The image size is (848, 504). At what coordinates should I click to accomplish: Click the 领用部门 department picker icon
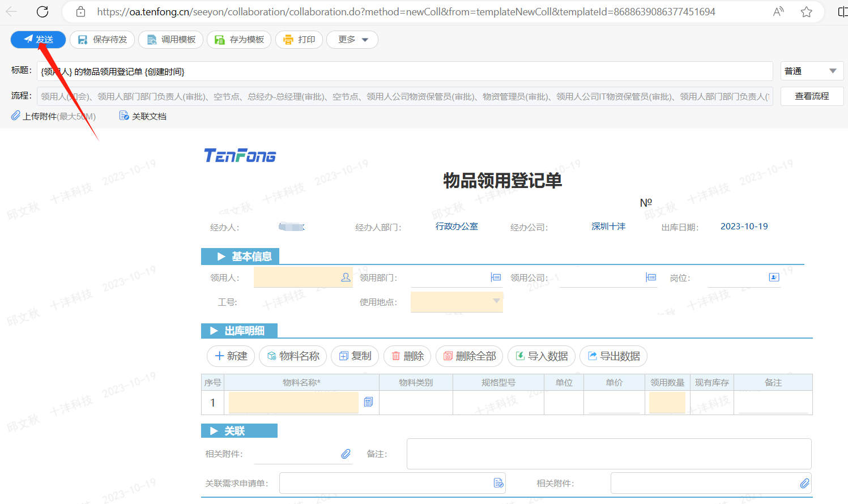click(496, 277)
